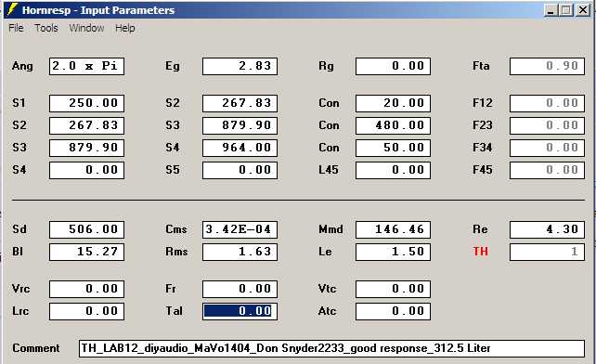The width and height of the screenshot is (596, 364).
Task: Click the S2 field in the same row as S3 879.90
Action: tap(86, 125)
